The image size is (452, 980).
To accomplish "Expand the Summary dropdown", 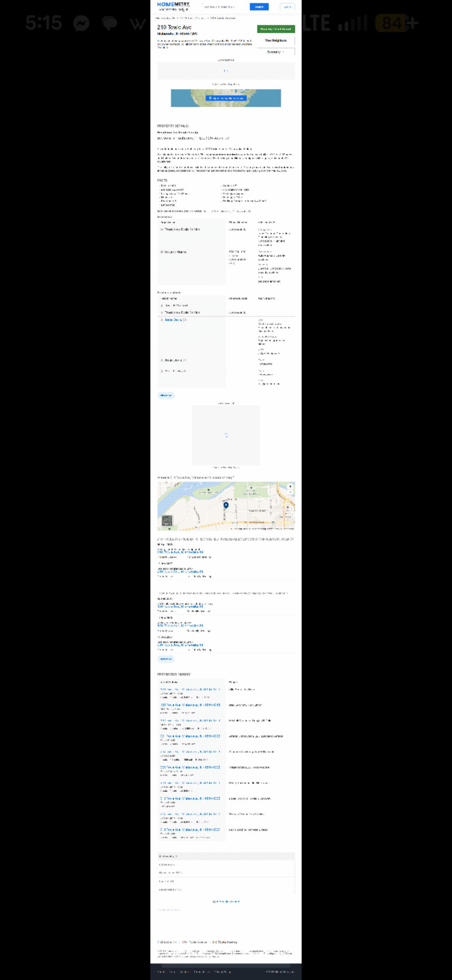I will (276, 52).
